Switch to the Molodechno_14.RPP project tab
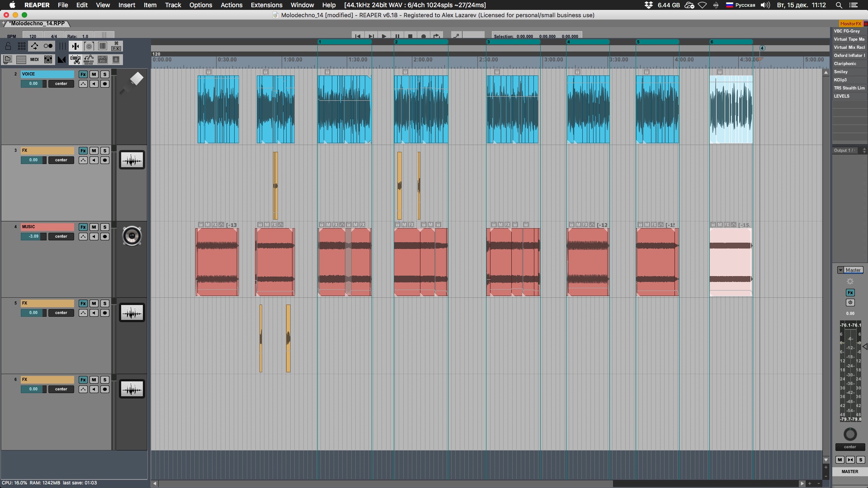The width and height of the screenshot is (868, 488). tap(37, 23)
